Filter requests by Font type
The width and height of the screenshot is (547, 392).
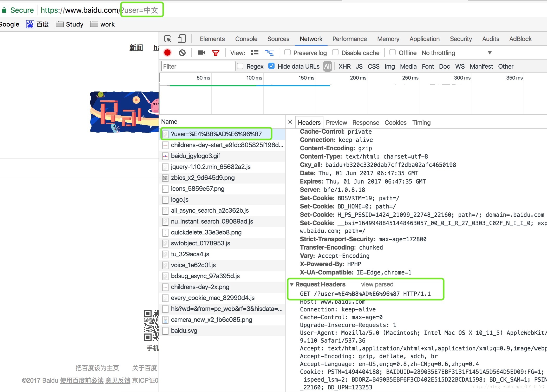428,67
